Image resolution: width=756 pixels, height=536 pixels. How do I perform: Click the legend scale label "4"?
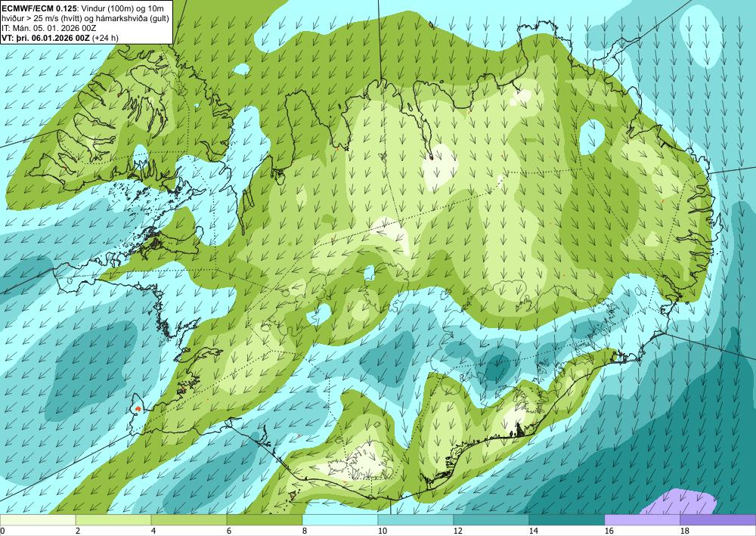point(153,531)
